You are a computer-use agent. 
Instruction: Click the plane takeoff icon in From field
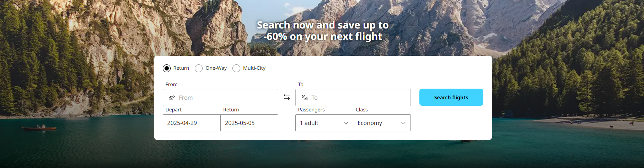[x=172, y=98]
